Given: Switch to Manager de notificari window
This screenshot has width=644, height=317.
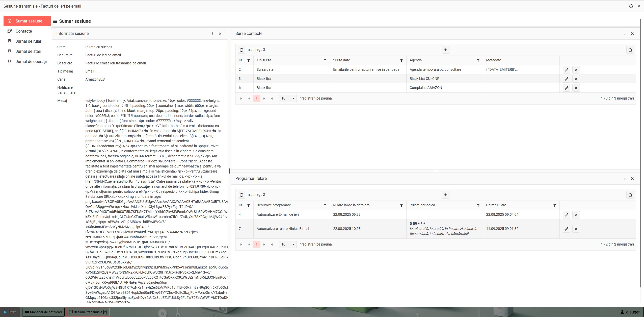Looking at the screenshot, I should [x=43, y=312].
